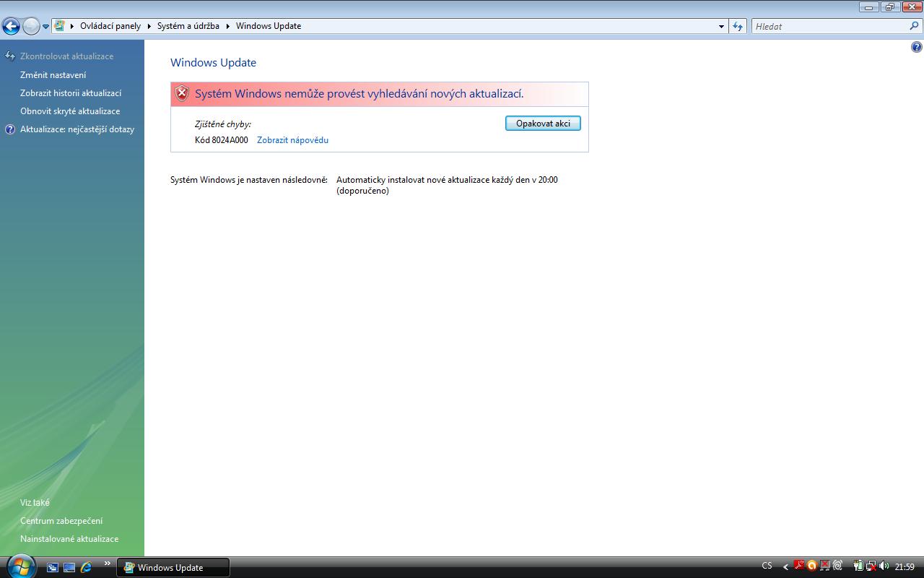Click the magnifying glass search icon

915,26
